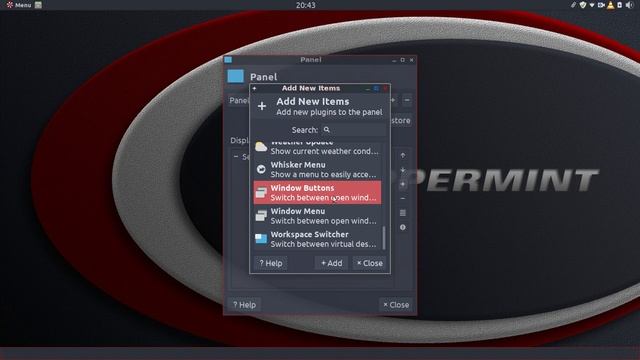Viewport: 640px width, 360px height.
Task: Click the paperclip clipboard tray icon
Action: (573, 5)
